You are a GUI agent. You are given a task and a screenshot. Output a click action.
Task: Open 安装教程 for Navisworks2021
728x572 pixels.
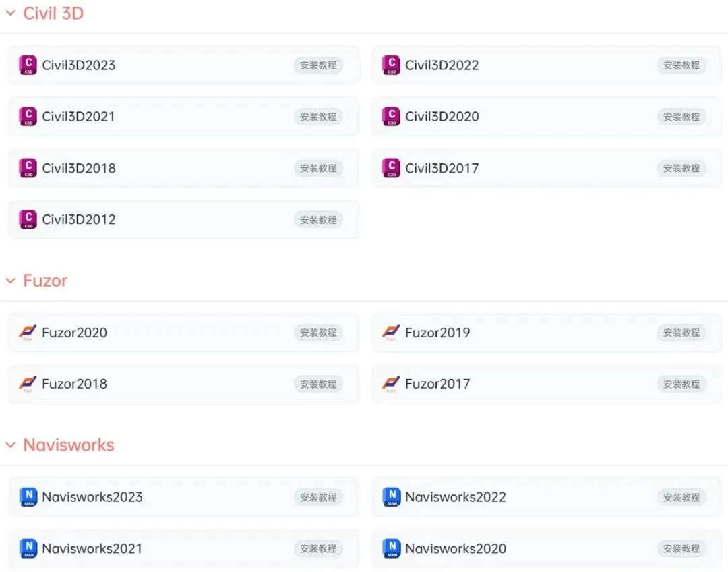(318, 549)
